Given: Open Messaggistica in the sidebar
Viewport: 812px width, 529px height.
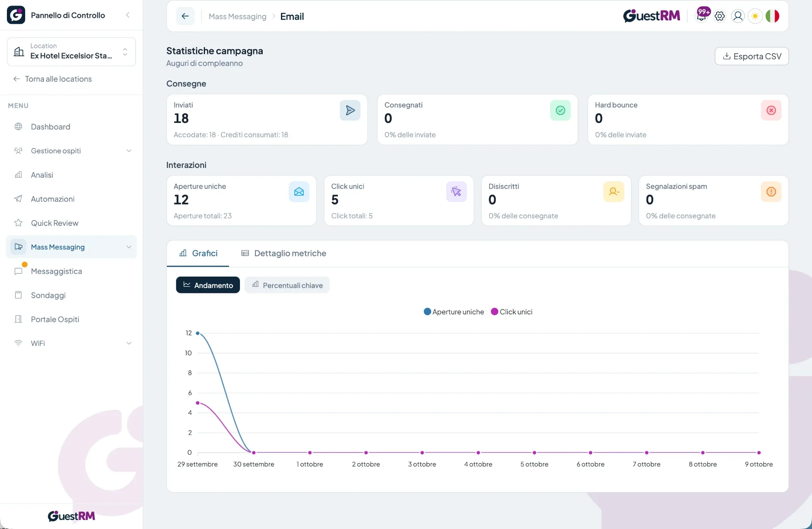Looking at the screenshot, I should click(x=71, y=271).
